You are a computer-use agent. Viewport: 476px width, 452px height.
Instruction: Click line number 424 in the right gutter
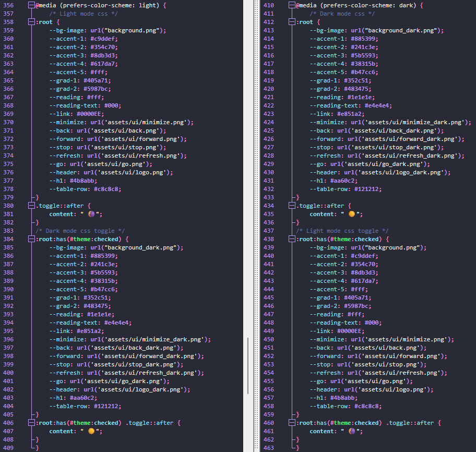[x=268, y=122]
